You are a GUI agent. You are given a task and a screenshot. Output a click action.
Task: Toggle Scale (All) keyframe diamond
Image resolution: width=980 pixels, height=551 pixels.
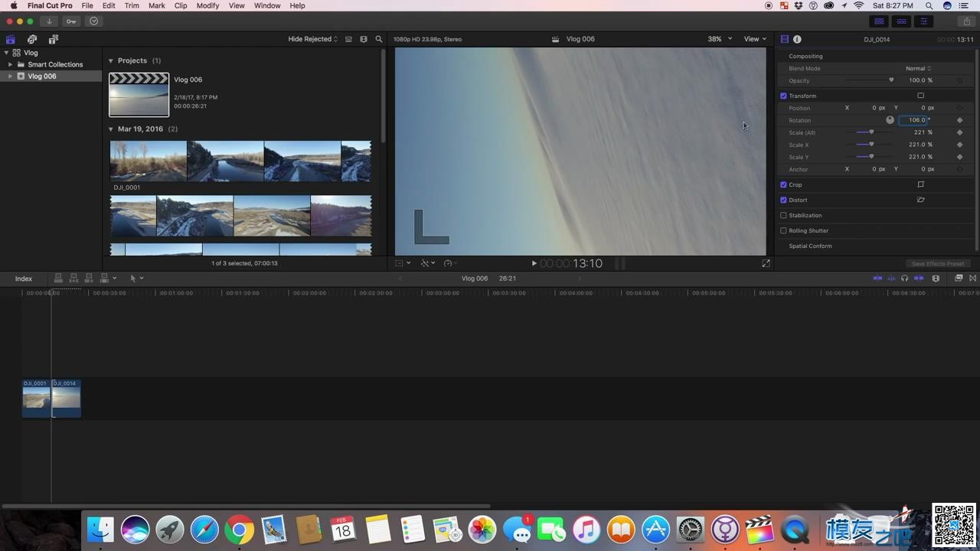[x=959, y=132]
